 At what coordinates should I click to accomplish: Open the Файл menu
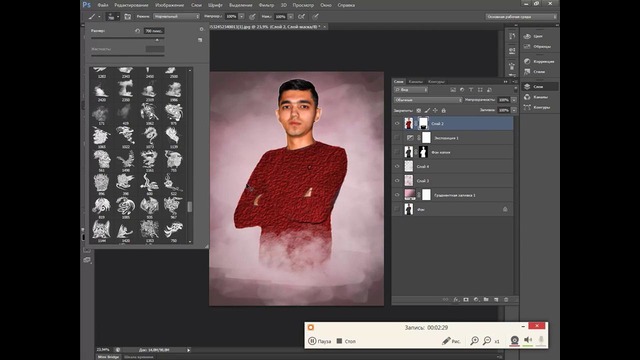[x=102, y=5]
